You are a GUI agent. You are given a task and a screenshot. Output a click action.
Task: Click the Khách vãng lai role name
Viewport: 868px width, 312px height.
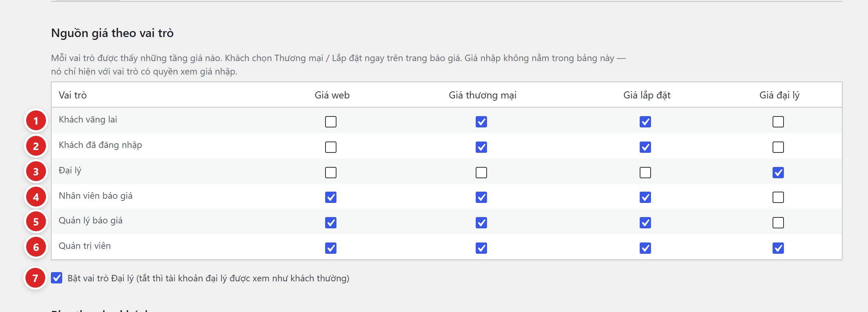[x=88, y=120]
